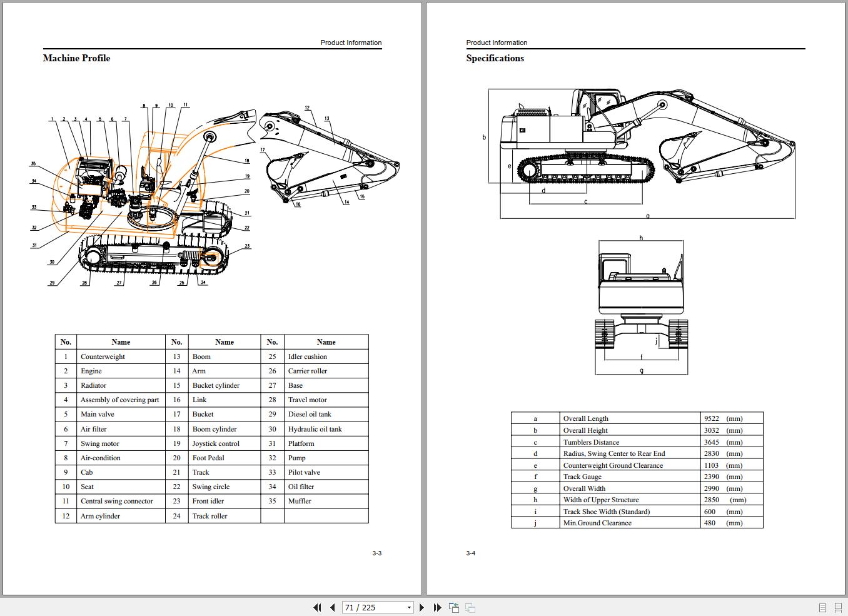The width and height of the screenshot is (848, 616).
Task: Click the 'Engine' table cell
Action: (121, 371)
